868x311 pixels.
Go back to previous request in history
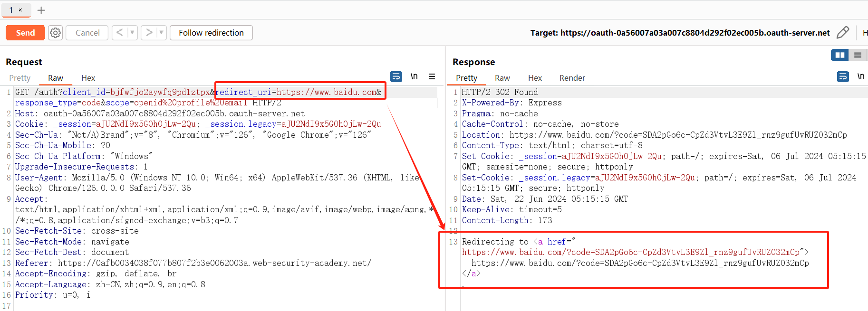pos(120,32)
